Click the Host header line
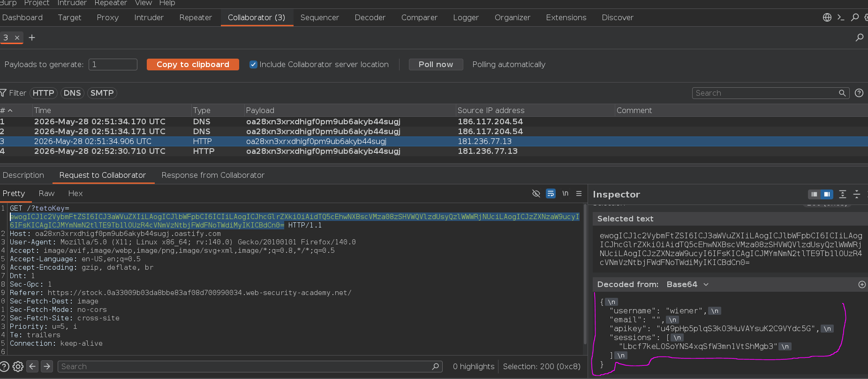The height and width of the screenshot is (379, 868). pos(115,234)
